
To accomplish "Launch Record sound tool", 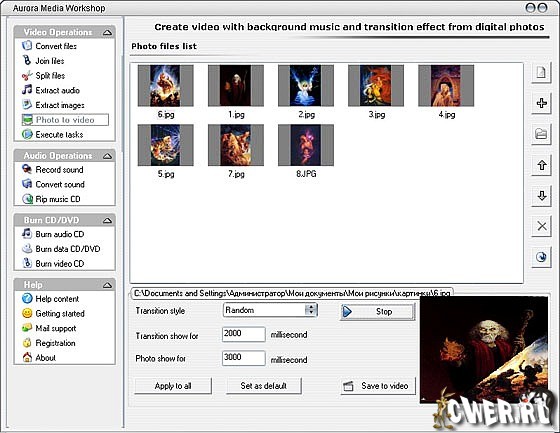I will [52, 169].
